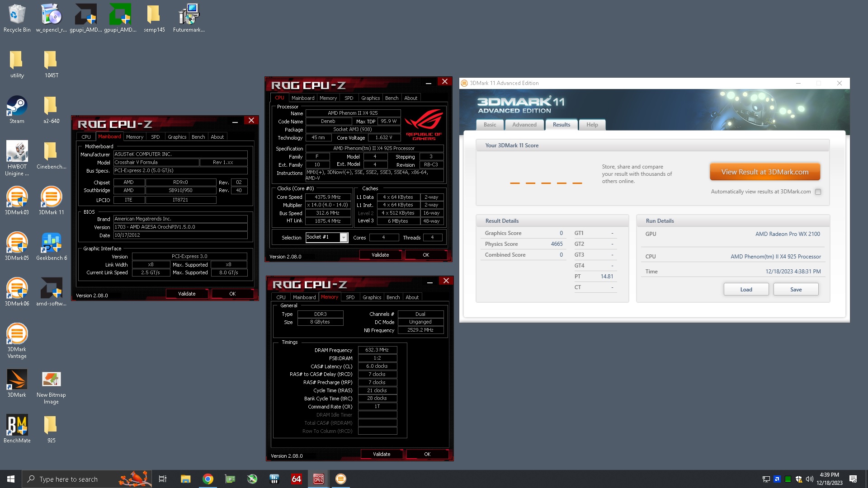
Task: Click the Load button in Run Details
Action: pyautogui.click(x=746, y=290)
